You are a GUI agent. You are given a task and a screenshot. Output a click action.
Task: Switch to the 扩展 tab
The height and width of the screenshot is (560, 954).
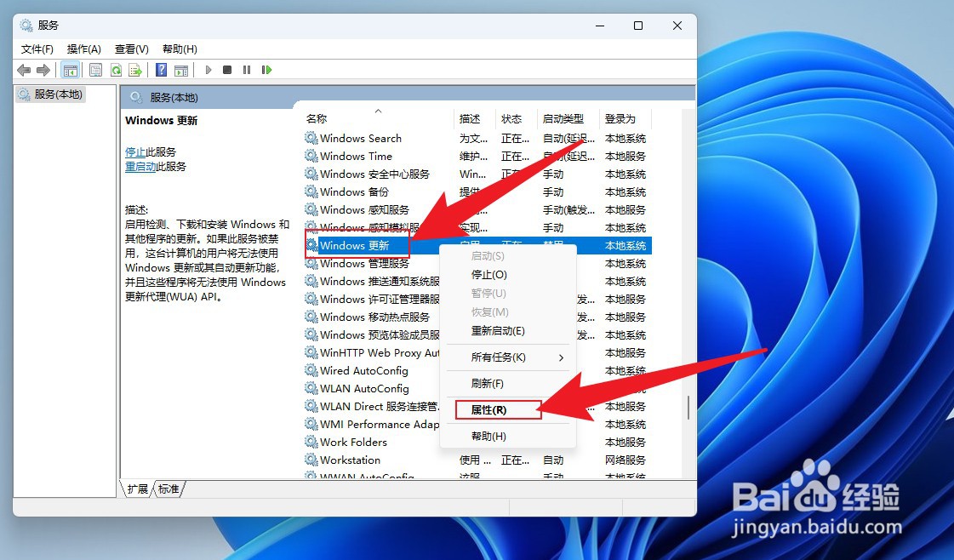(x=138, y=489)
